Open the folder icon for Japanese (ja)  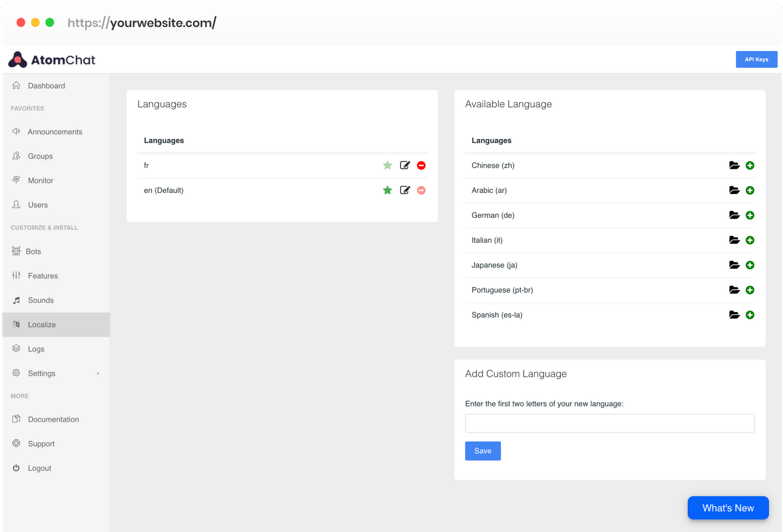tap(734, 265)
